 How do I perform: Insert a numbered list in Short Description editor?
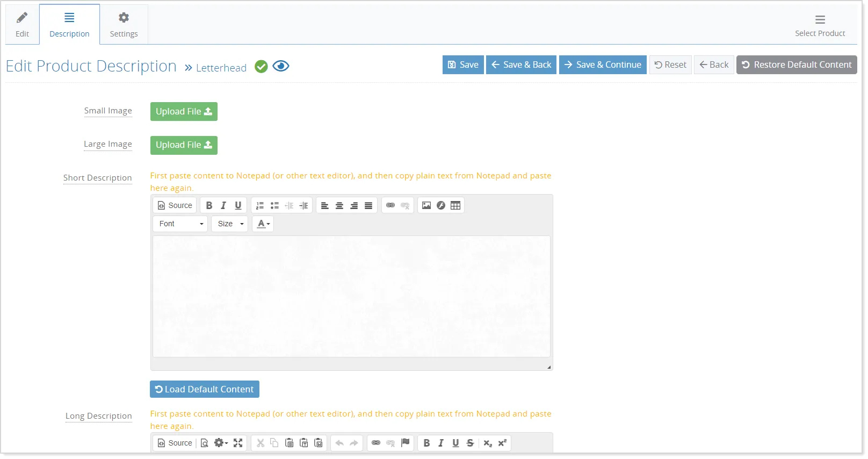(260, 205)
